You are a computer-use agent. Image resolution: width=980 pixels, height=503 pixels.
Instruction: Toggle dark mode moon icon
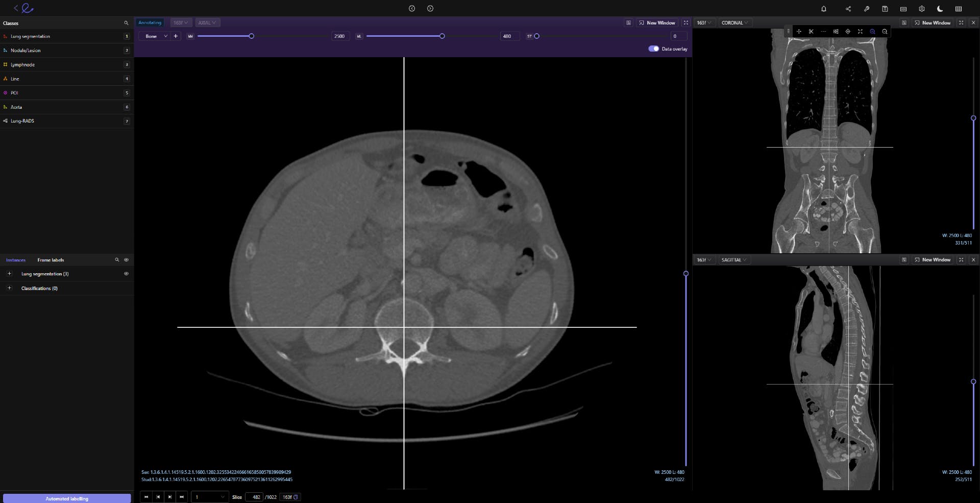940,9
